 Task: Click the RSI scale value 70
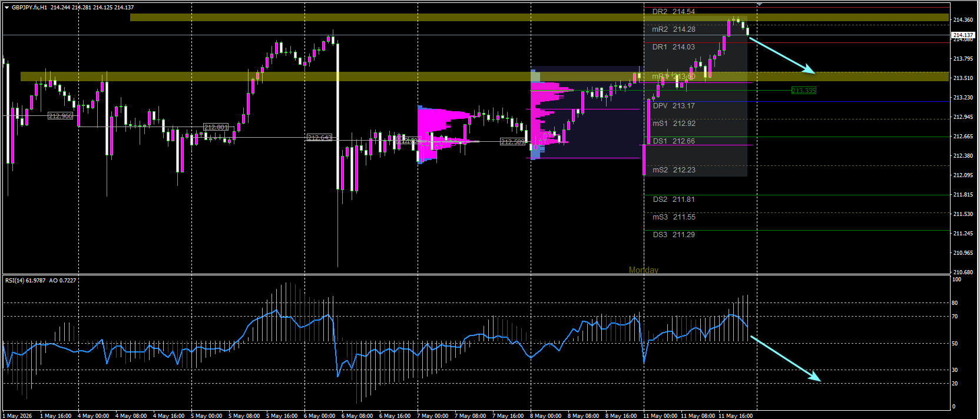(955, 317)
